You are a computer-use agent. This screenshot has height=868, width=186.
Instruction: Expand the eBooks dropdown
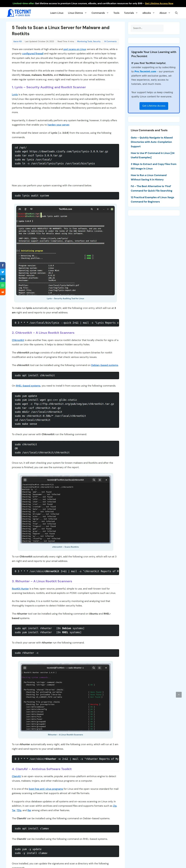coord(148,13)
